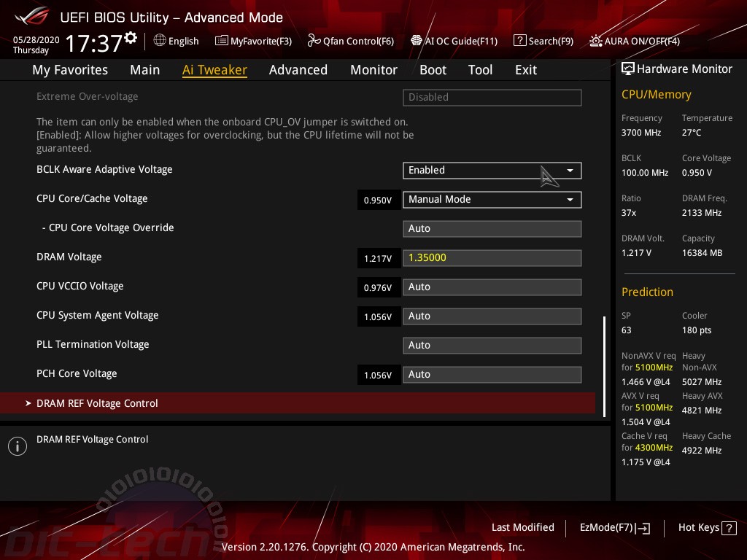The width and height of the screenshot is (747, 560).
Task: Go to the Advanced tab
Action: pyautogui.click(x=298, y=70)
